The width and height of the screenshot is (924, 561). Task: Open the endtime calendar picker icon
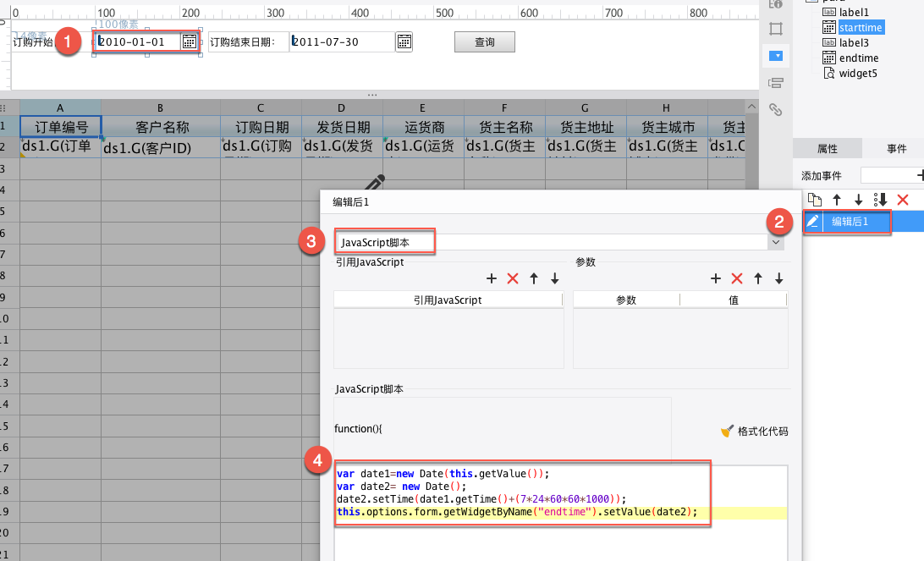pos(404,41)
